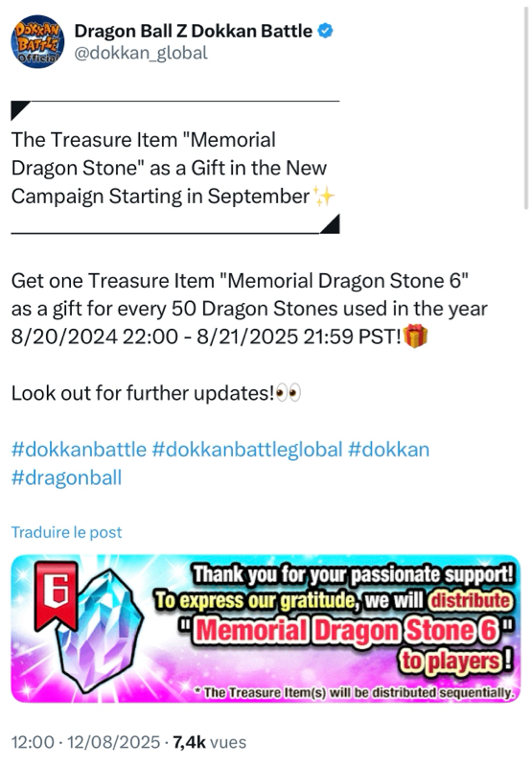Click the blue verified checkmark badge
Screen dimensions: 532x767
(x=325, y=32)
